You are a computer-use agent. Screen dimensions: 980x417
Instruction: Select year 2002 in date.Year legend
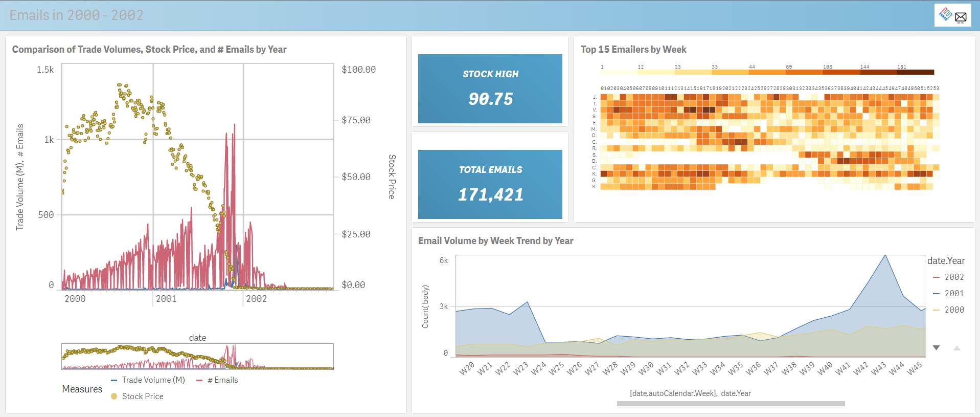tap(949, 277)
